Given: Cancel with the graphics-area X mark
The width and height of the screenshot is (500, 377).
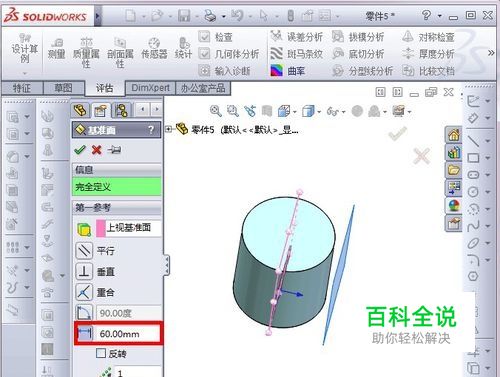Looking at the screenshot, I should (x=422, y=156).
